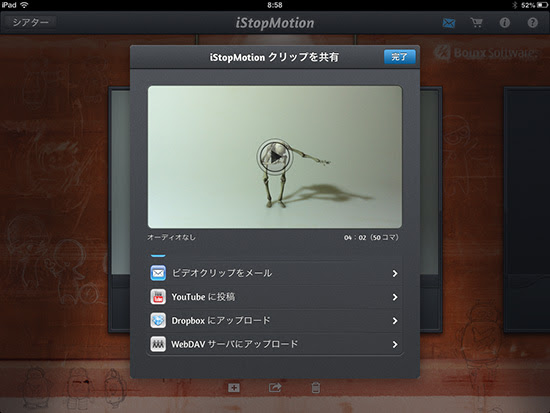Tap the シアター back button
Screen dimensions: 550x413
[x=30, y=23]
